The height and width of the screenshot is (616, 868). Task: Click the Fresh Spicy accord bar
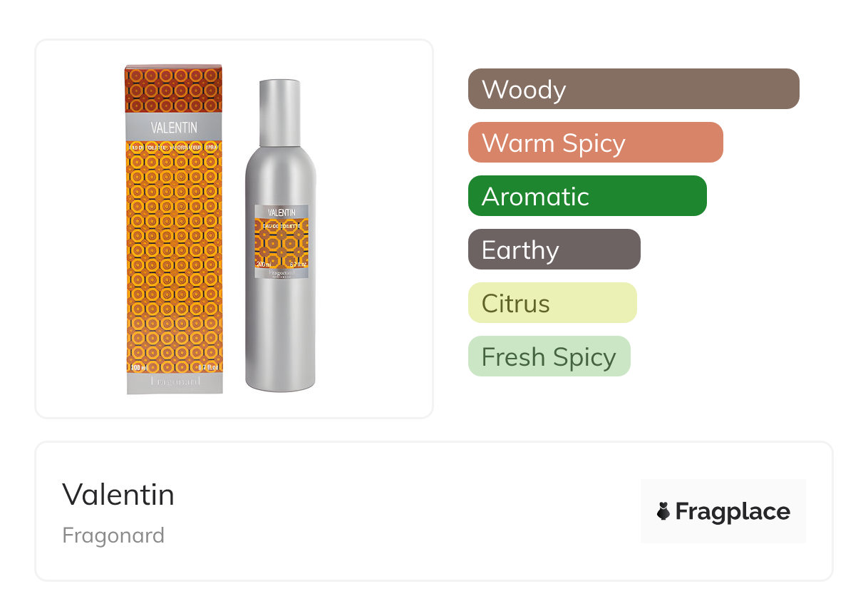point(549,356)
